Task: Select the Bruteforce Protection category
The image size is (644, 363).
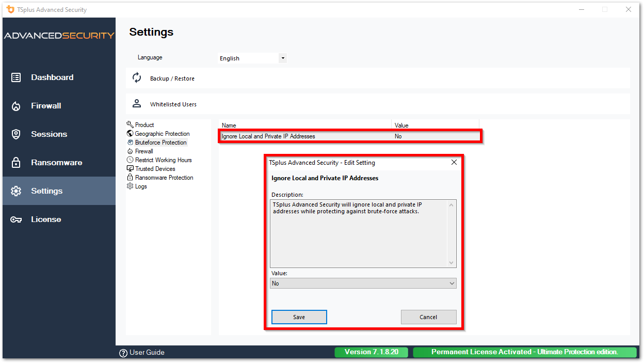Action: point(160,142)
